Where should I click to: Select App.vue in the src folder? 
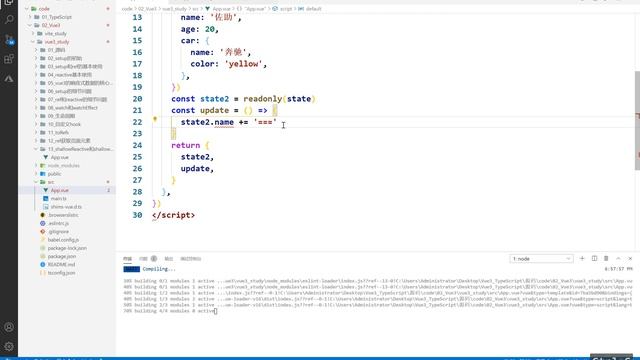click(x=60, y=190)
